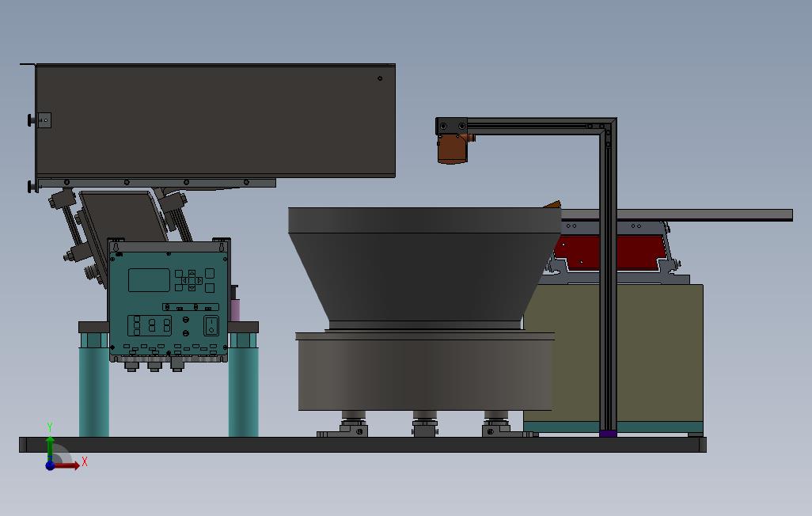Select the upper black knob on the hopper's left side
Viewport: 812px width, 516px height.
click(x=31, y=120)
